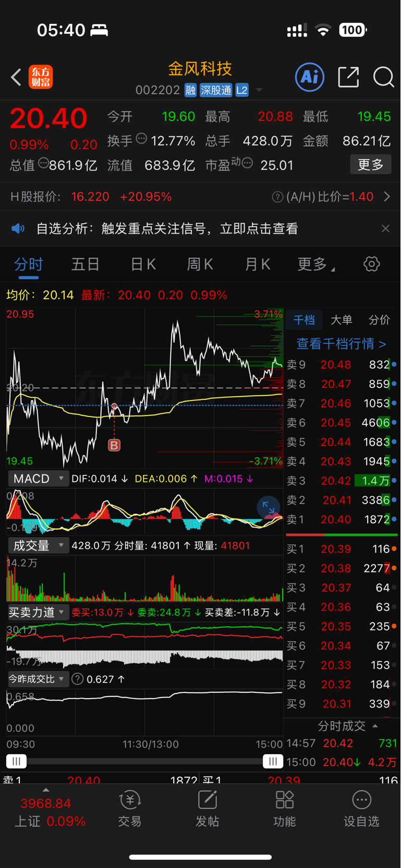Tap the info icon beside 换手
Screen dimensions: 401x868
[141, 139]
